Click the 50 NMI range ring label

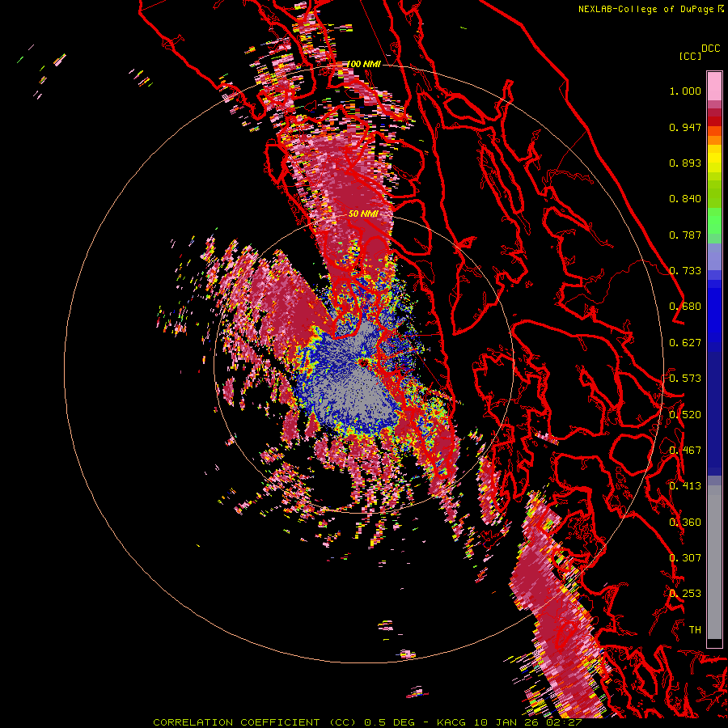coord(363,214)
